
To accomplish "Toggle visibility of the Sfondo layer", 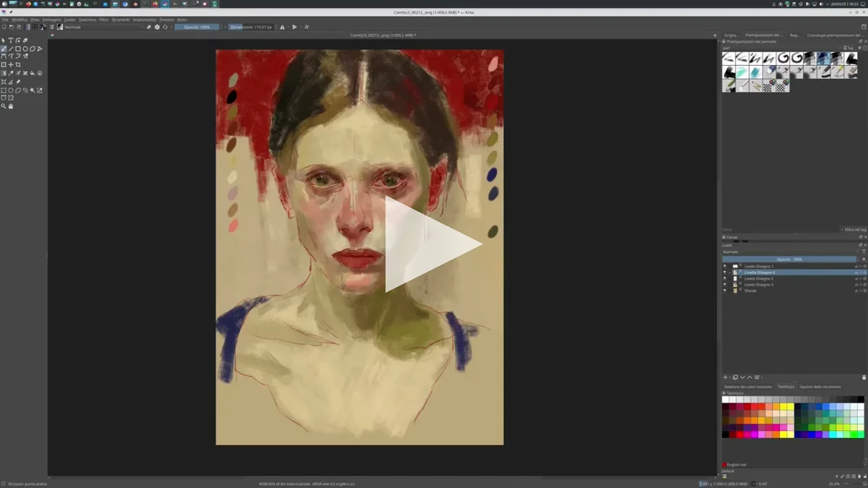I will pyautogui.click(x=725, y=291).
